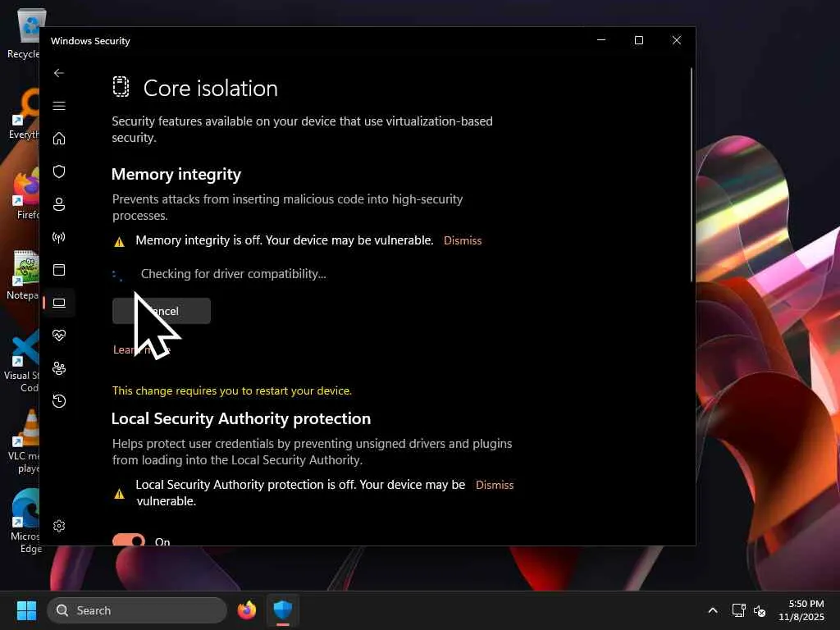Open Firewall & network protection icon
The height and width of the screenshot is (630, 840).
59,237
